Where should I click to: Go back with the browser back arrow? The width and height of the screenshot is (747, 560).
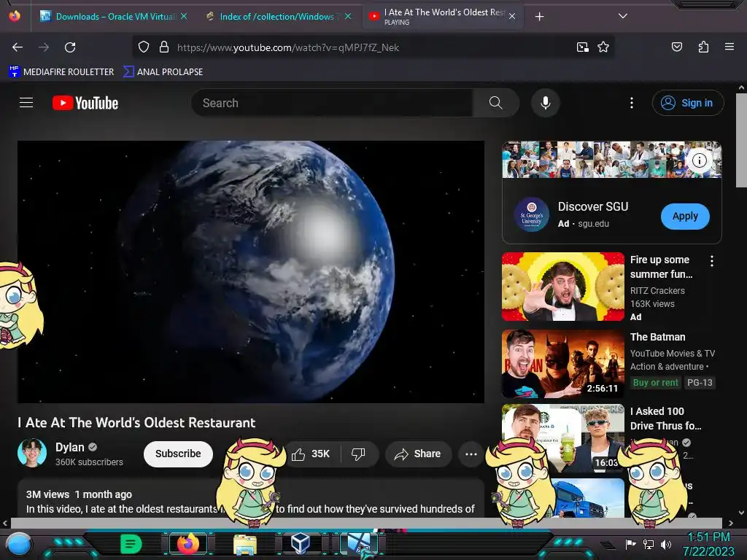[18, 47]
